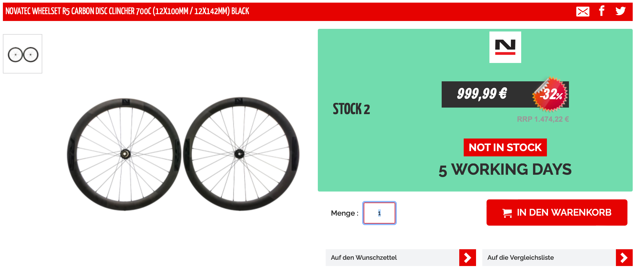
Task: Click the 999,99 € price label
Action: point(482,94)
